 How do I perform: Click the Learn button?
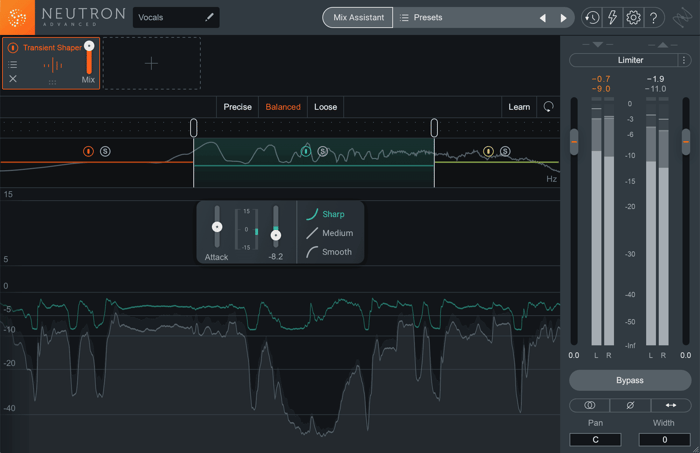point(519,107)
